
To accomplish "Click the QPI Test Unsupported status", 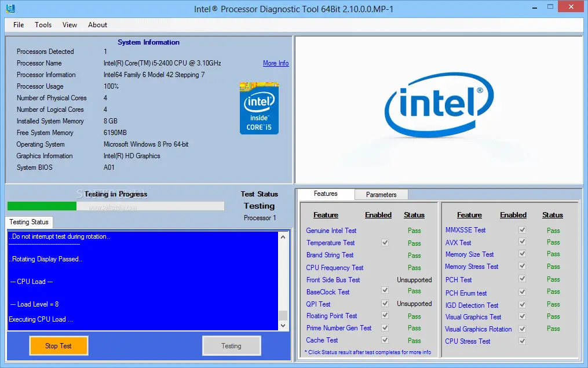I will [x=414, y=304].
